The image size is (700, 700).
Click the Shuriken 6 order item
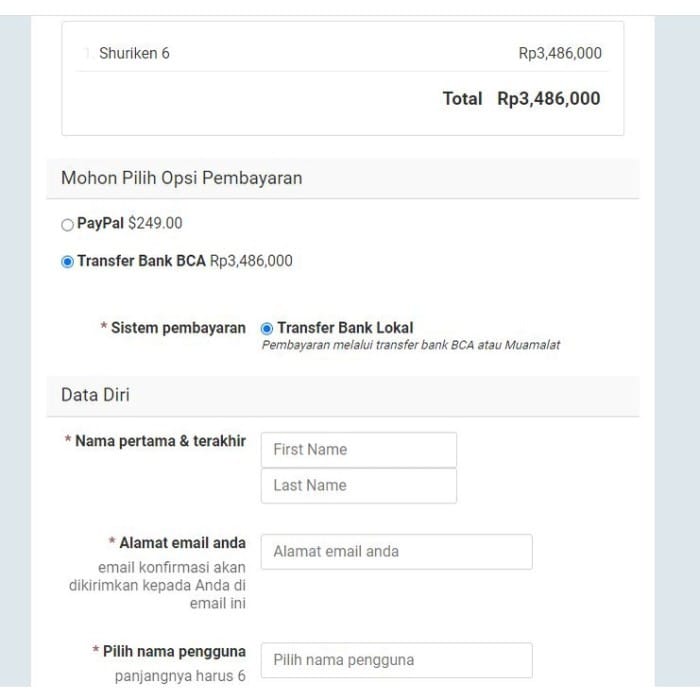[x=134, y=54]
